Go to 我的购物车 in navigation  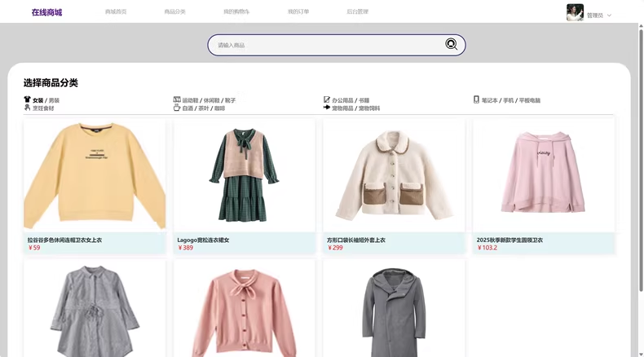click(x=236, y=11)
